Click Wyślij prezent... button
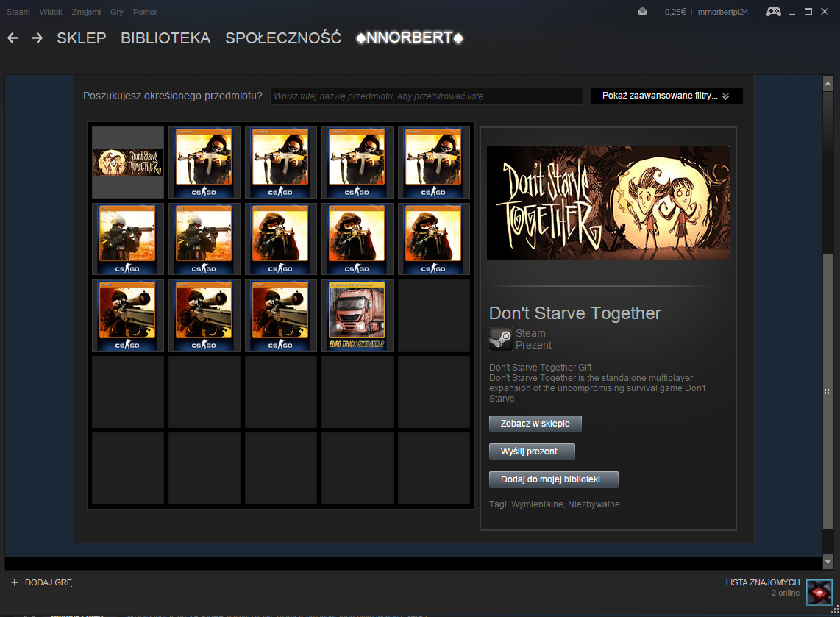The height and width of the screenshot is (617, 840). (x=532, y=452)
